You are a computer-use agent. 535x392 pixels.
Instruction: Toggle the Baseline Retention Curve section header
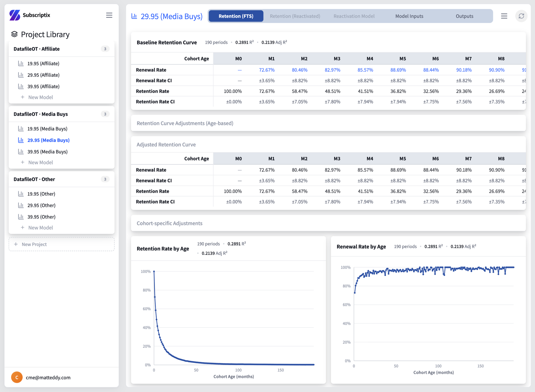coord(328,42)
